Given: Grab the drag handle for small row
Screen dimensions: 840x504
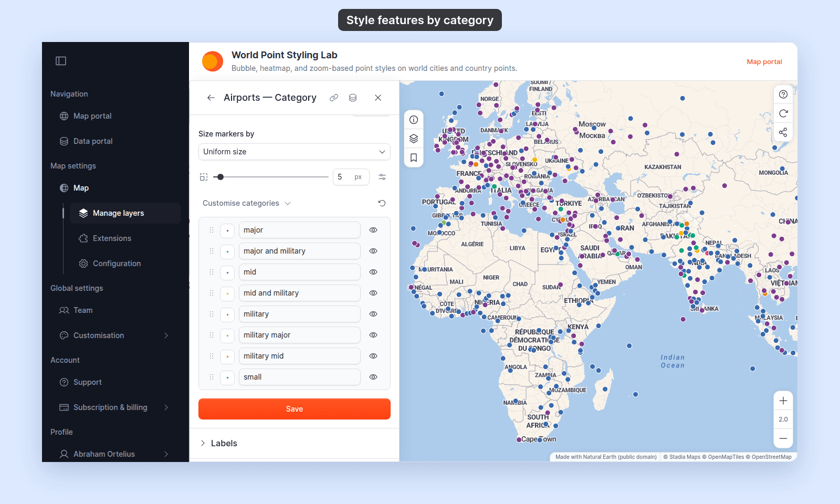Looking at the screenshot, I should [212, 377].
